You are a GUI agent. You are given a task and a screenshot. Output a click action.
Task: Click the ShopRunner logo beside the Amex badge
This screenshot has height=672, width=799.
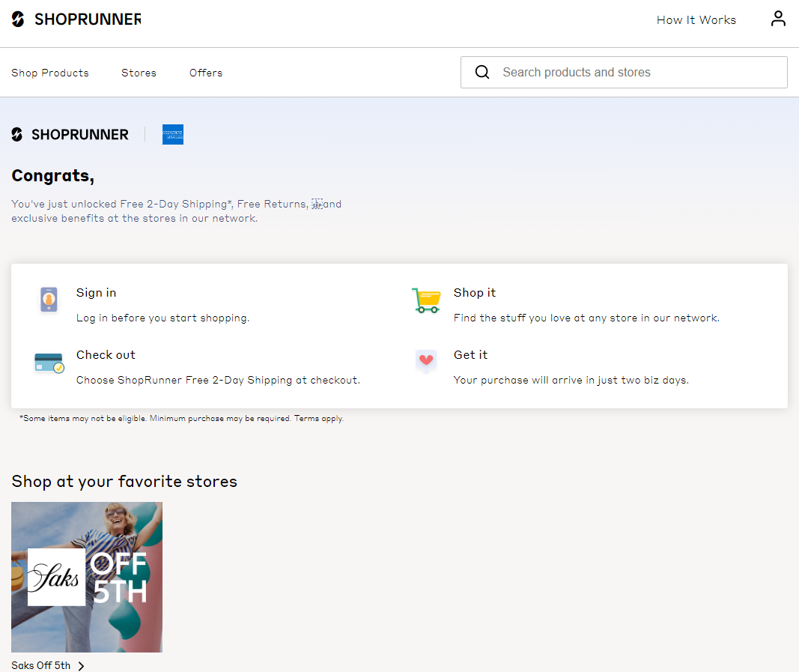70,135
